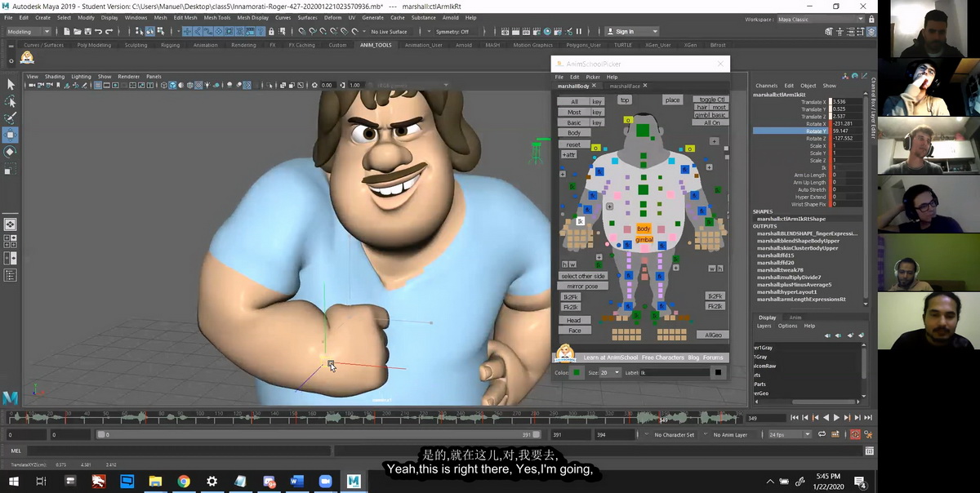This screenshot has height=493, width=980.
Task: Click the 'select other side' button
Action: pos(583,276)
